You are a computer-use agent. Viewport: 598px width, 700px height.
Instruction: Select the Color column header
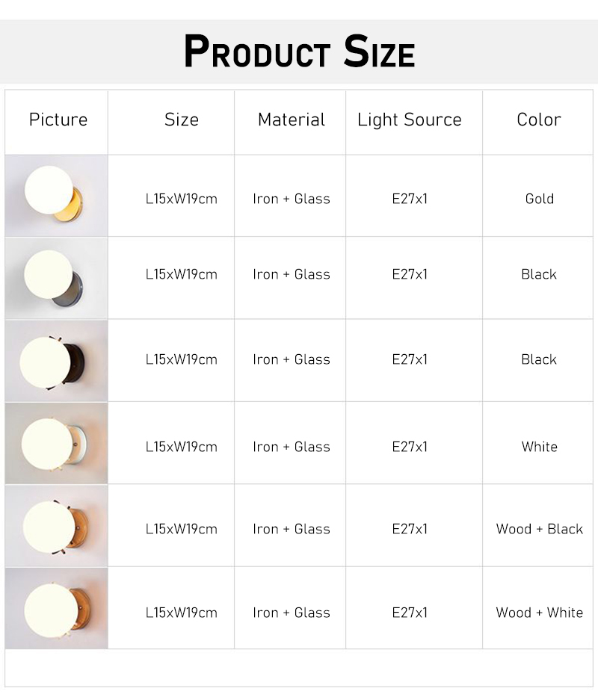coord(539,120)
